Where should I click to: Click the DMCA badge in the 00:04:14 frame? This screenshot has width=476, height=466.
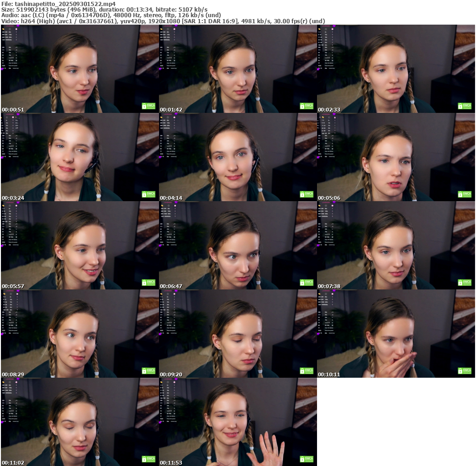click(307, 194)
